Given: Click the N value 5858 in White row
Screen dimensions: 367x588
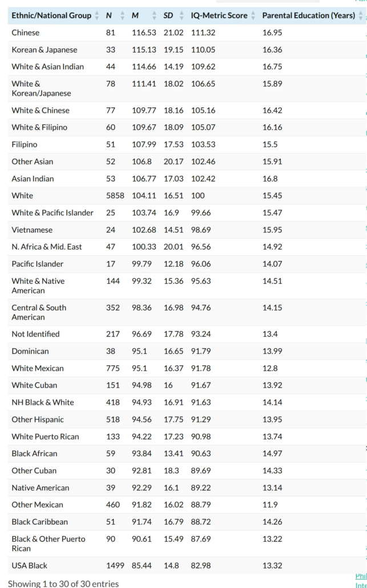Looking at the screenshot, I should point(115,195).
